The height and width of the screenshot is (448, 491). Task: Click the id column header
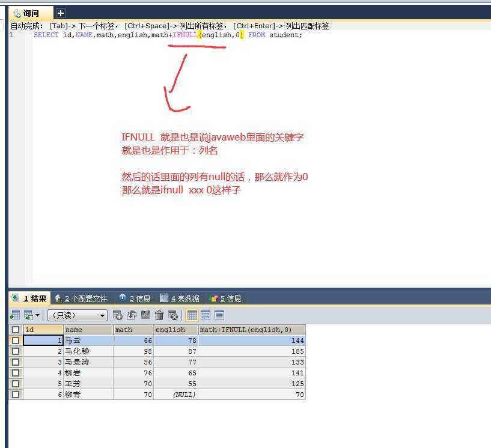43,330
